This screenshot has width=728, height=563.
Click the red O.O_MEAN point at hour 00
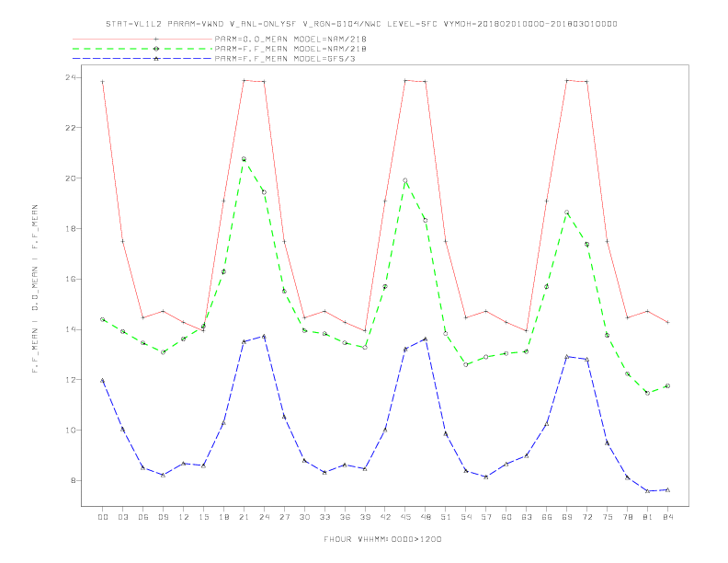(x=103, y=82)
